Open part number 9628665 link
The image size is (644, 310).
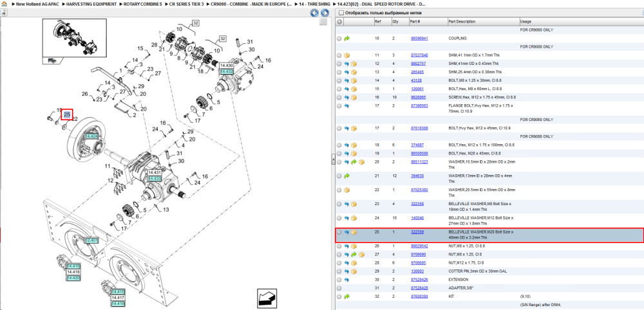point(418,98)
